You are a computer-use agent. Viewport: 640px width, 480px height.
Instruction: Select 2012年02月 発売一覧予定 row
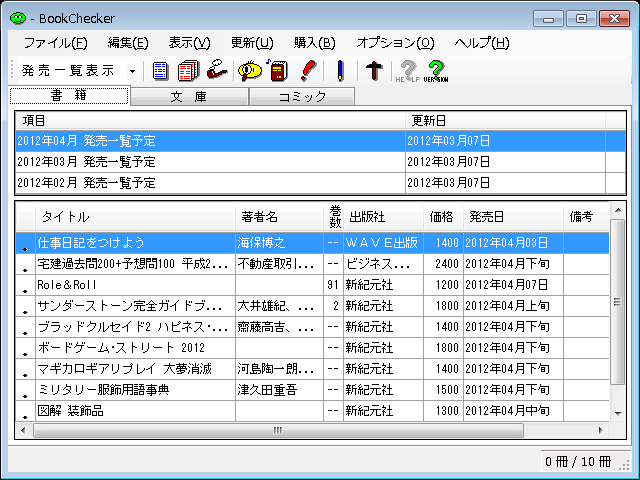pos(320,183)
